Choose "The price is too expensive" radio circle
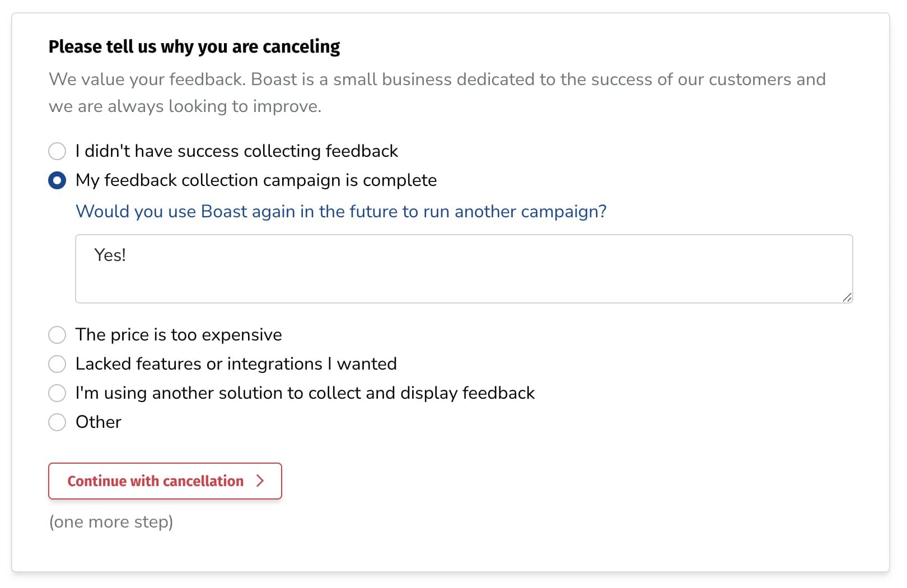This screenshot has width=907, height=588. point(57,335)
